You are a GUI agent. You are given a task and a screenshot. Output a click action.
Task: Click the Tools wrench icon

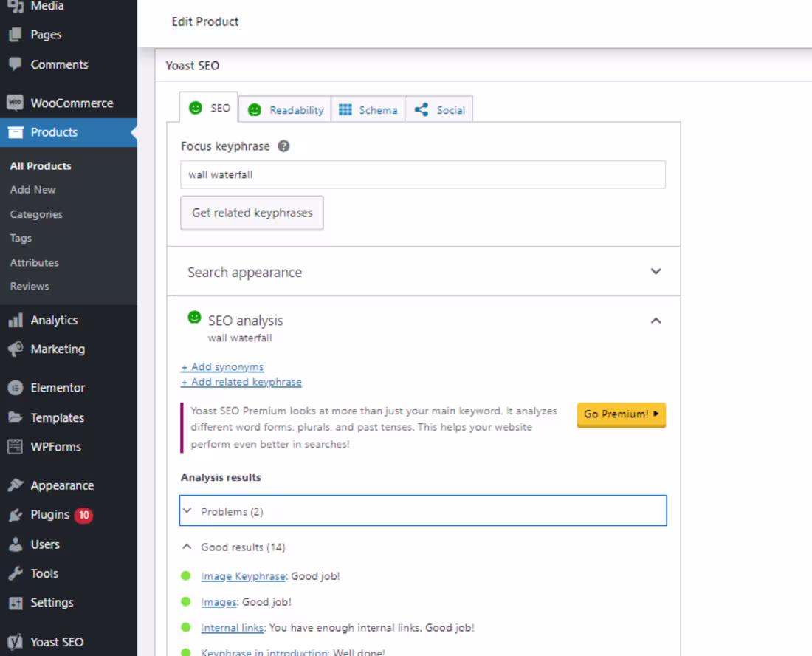(16, 573)
